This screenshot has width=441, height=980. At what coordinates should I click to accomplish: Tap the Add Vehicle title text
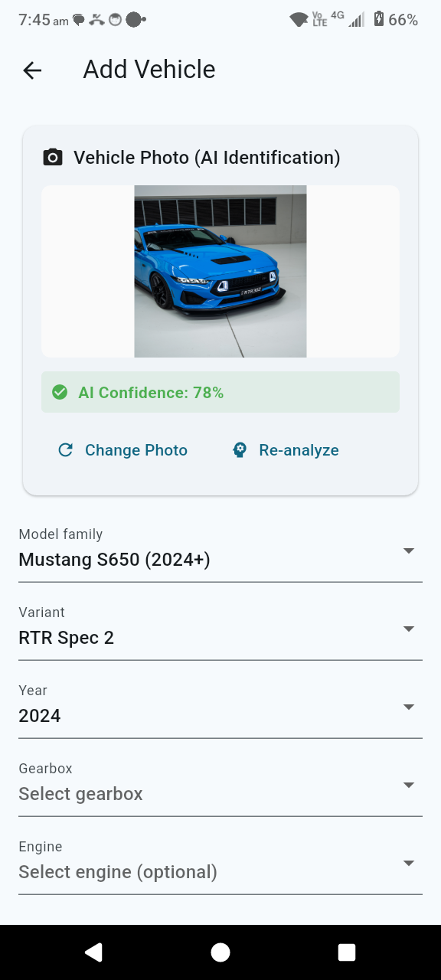tap(149, 70)
